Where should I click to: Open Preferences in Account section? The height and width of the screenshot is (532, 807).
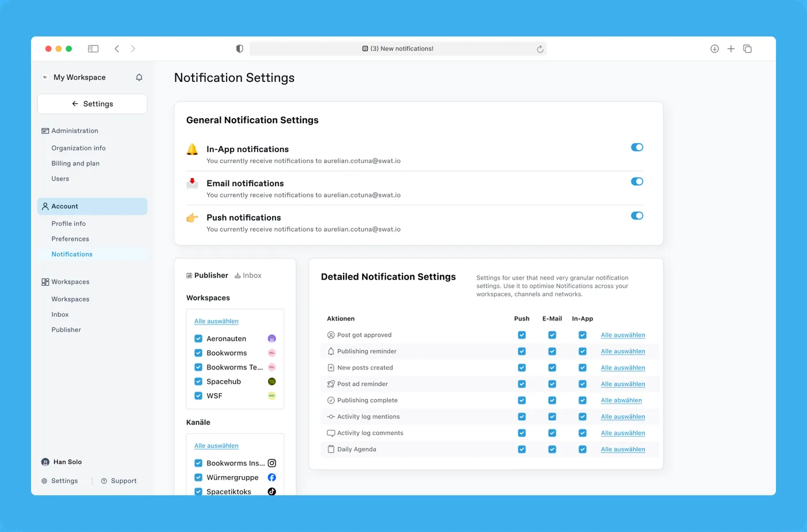click(x=70, y=239)
